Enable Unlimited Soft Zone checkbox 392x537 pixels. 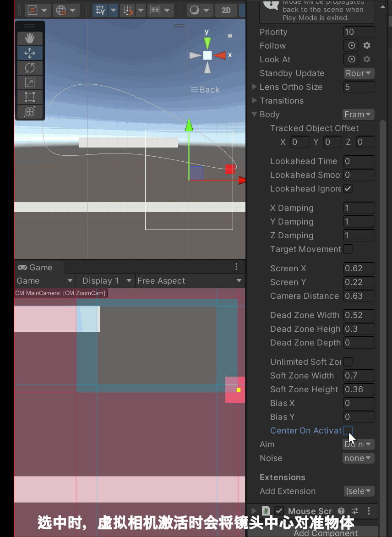348,362
